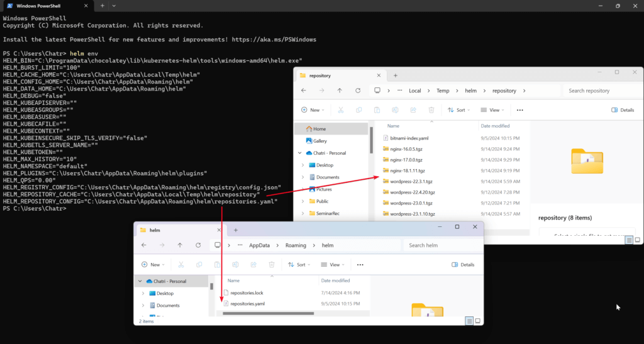Open Sort dropdown in helm window
Screen dimensions: 644x344
(x=299, y=265)
